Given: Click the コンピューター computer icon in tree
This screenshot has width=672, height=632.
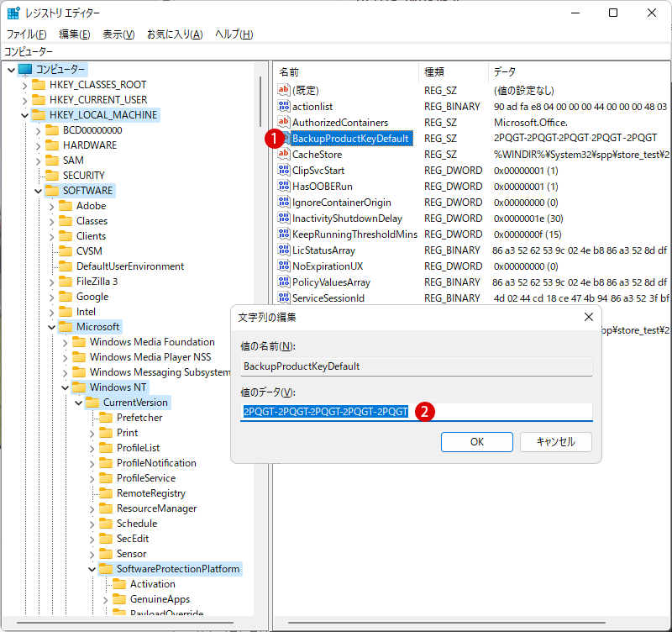Looking at the screenshot, I should (25, 69).
